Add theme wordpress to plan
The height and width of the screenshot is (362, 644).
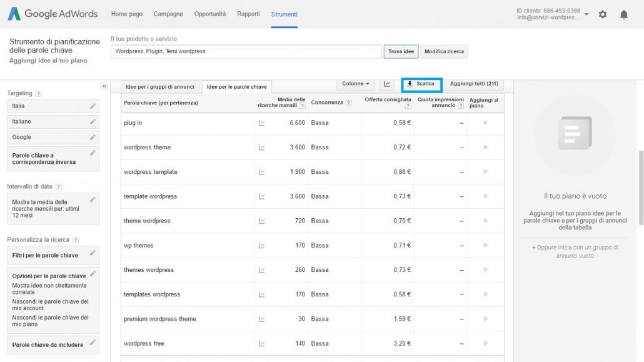(x=485, y=221)
